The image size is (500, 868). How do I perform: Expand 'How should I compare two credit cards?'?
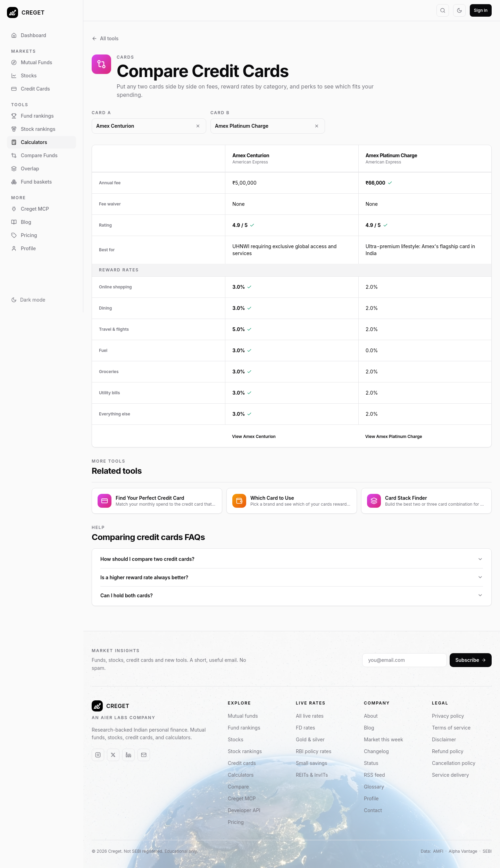click(292, 559)
